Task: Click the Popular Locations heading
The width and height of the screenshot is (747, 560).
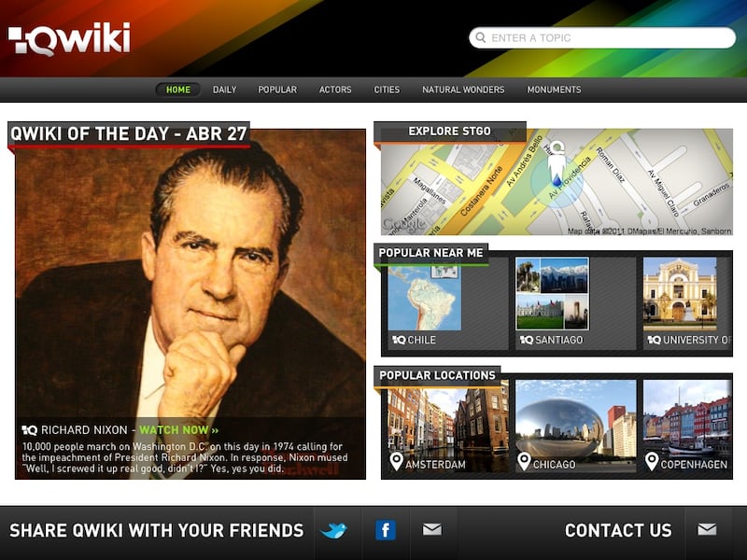Action: coord(437,375)
